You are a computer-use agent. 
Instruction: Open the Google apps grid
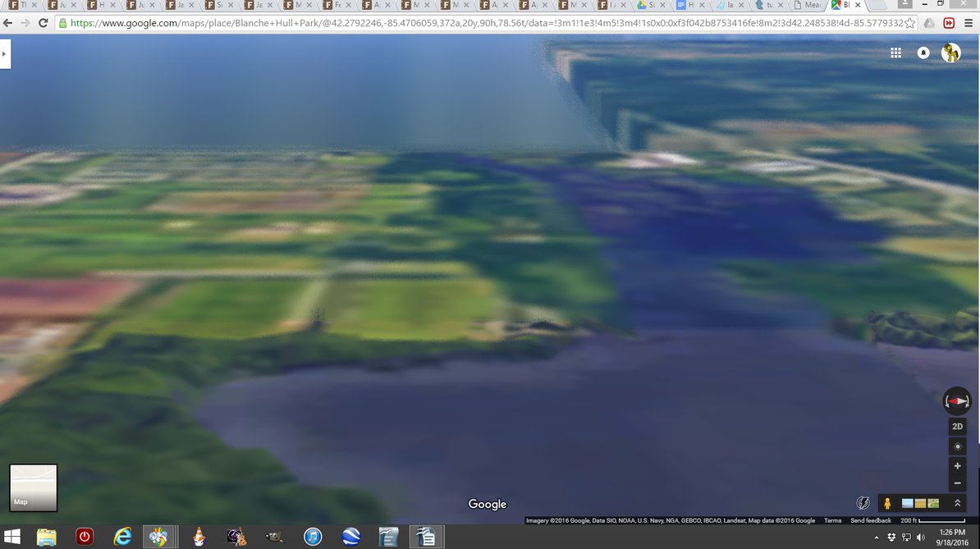point(896,53)
